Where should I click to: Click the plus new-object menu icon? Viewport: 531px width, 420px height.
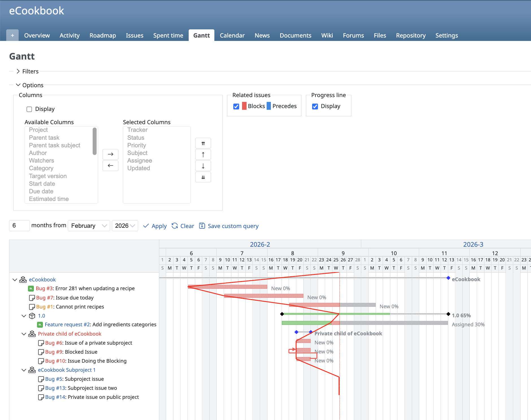tap(12, 35)
